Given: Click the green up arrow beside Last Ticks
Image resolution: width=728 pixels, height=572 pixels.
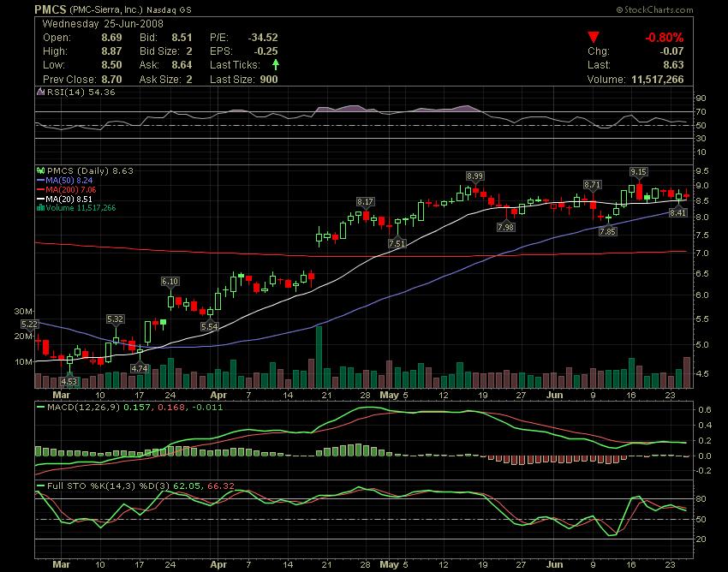Looking at the screenshot, I should pos(276,64).
